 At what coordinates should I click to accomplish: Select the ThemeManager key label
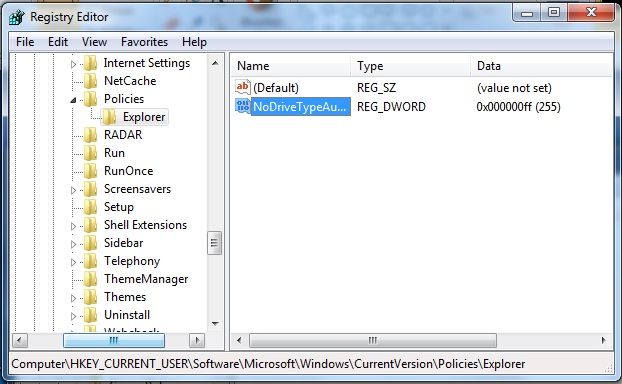point(146,279)
